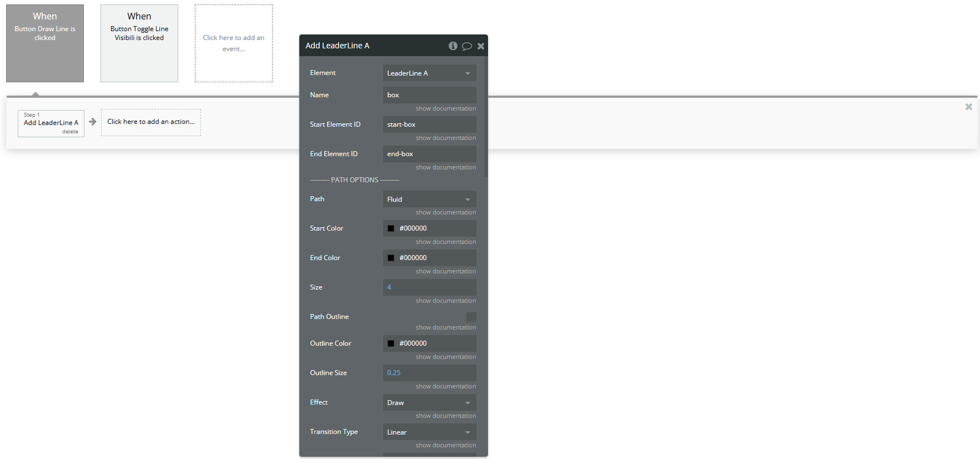Edit the Name field containing box
Image resolution: width=980 pixels, height=459 pixels.
click(x=430, y=95)
